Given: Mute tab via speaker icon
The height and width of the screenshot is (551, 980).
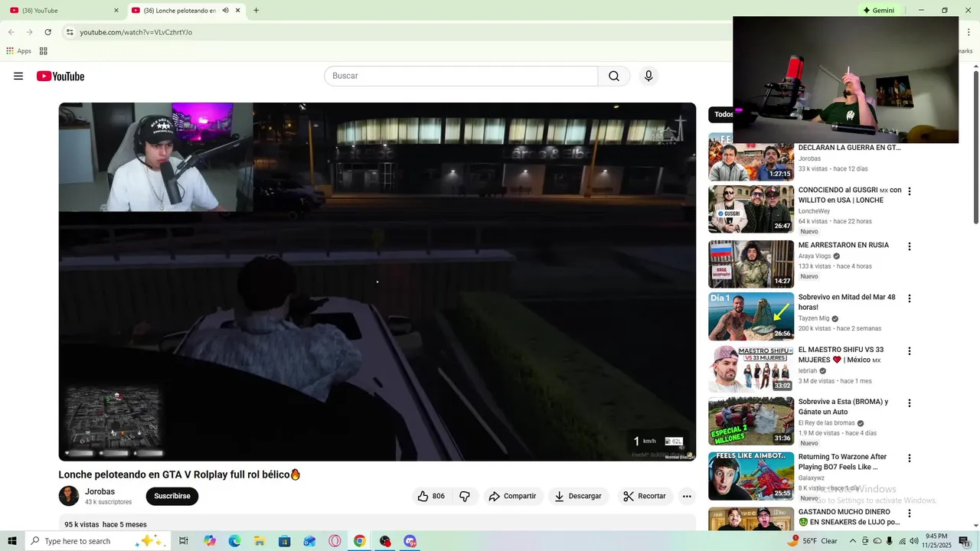Looking at the screenshot, I should pyautogui.click(x=225, y=11).
